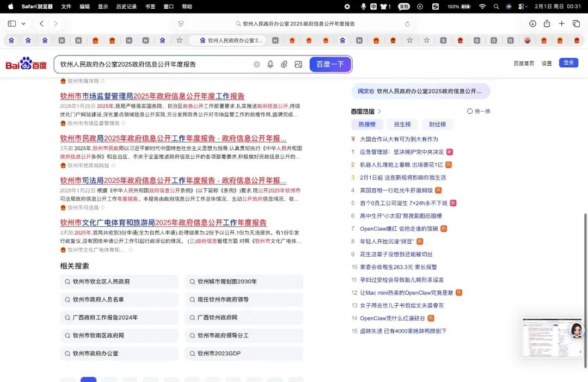The image size is (588, 382).
Task: Select the 民生榜 tab
Action: click(402, 125)
